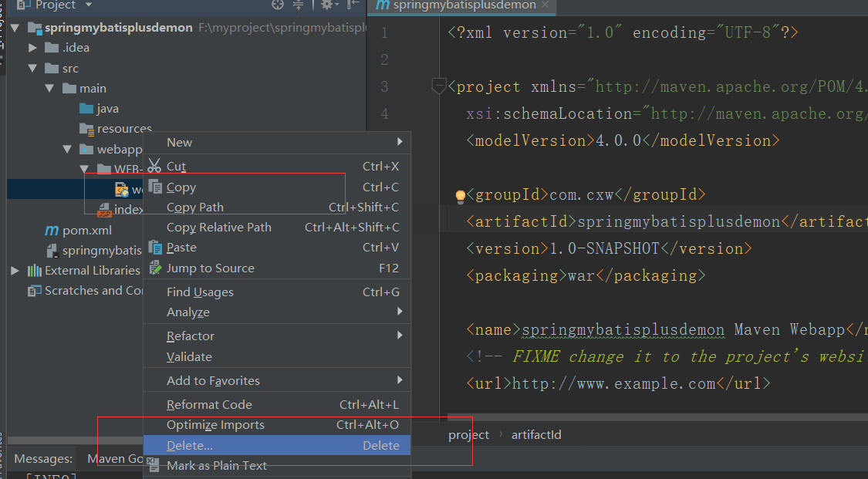This screenshot has height=479, width=868.
Task: Collapse the WEB-INF folder
Action: click(x=84, y=169)
